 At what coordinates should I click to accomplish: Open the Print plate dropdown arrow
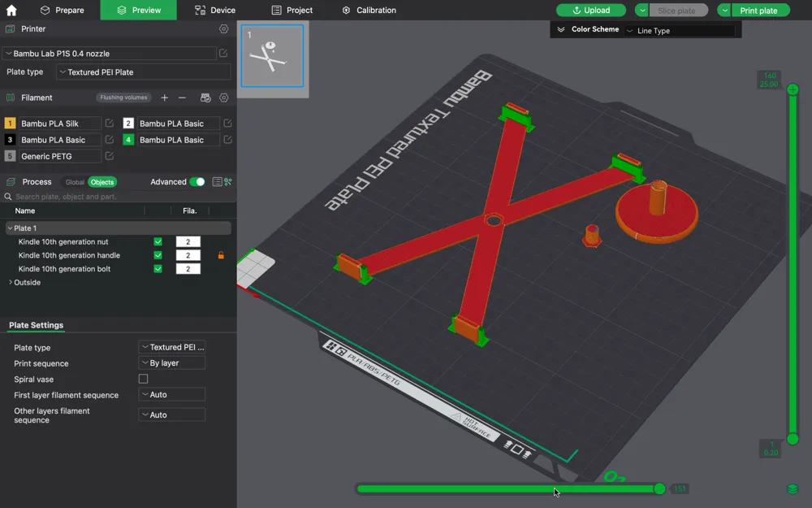coord(724,11)
